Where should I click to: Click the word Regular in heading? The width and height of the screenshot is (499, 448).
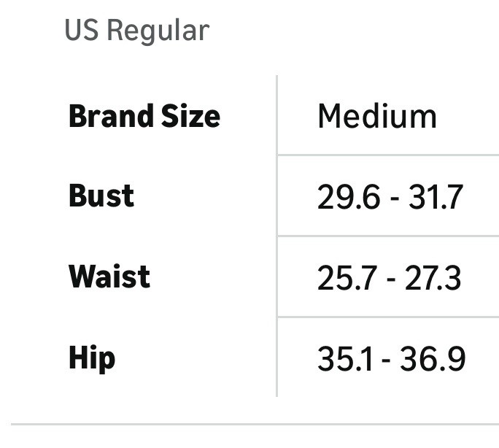tap(158, 31)
